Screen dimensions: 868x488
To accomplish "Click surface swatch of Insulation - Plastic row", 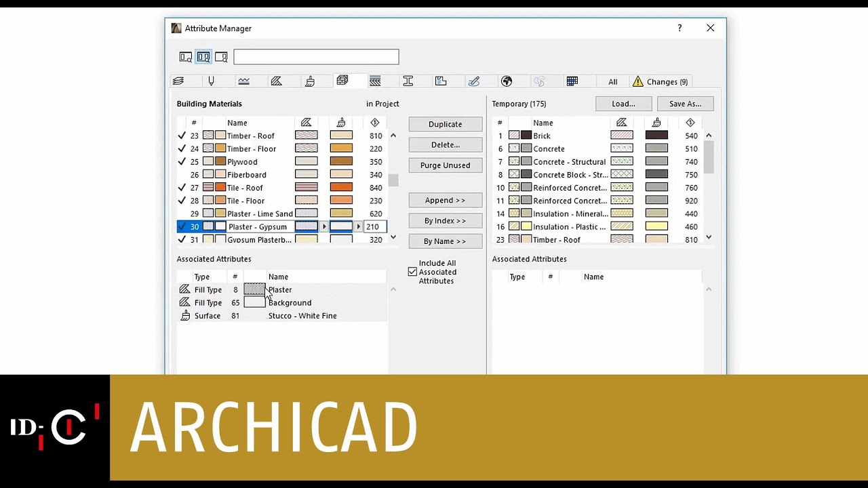I will pos(656,226).
